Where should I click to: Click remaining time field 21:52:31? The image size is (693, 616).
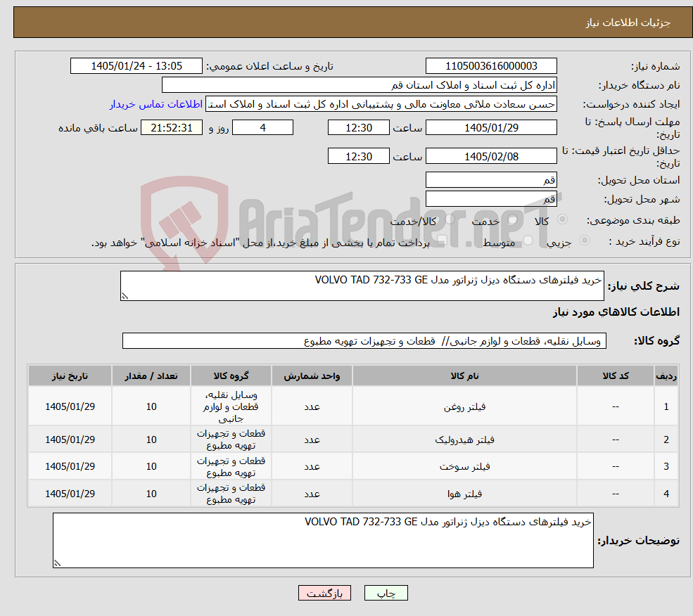click(x=172, y=128)
